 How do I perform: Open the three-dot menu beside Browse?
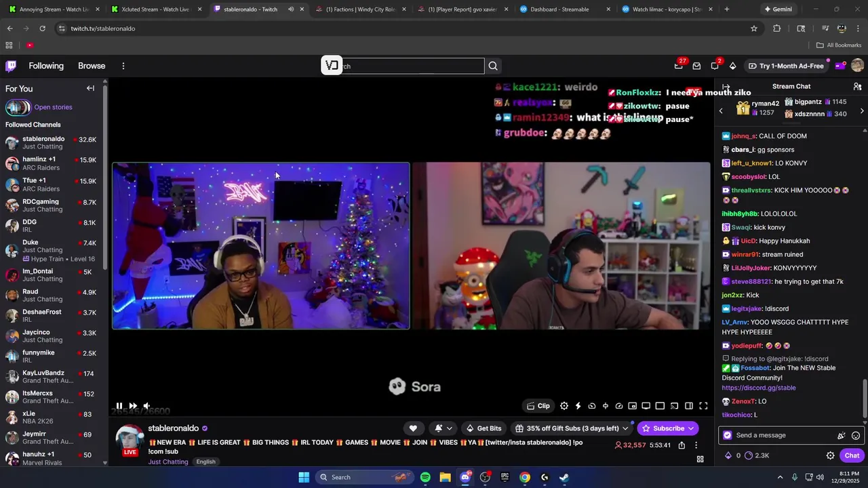(x=123, y=66)
